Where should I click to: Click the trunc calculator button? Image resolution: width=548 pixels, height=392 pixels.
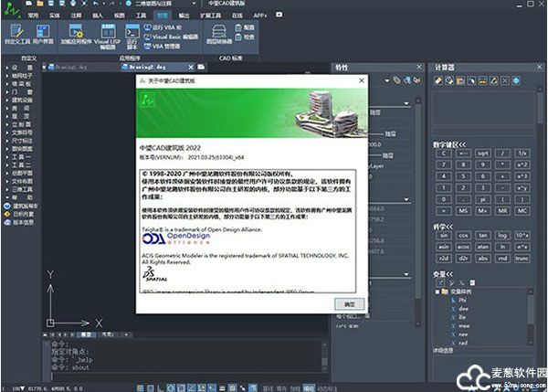[x=522, y=259]
